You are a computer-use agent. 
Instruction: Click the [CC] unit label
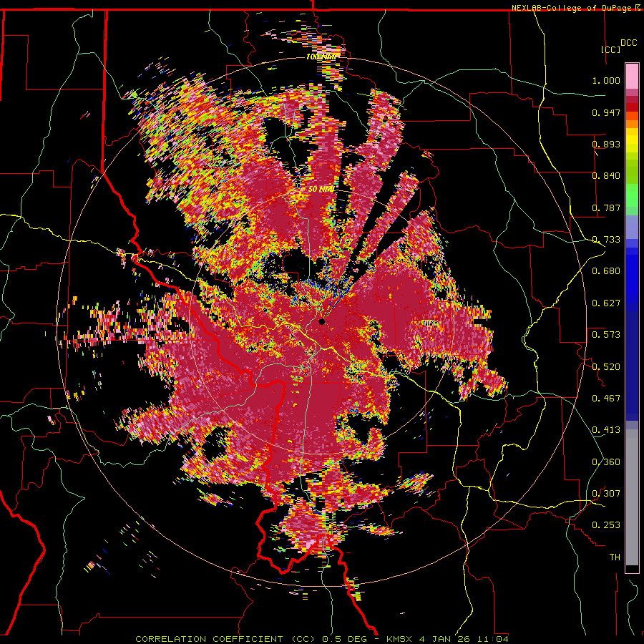[x=610, y=49]
